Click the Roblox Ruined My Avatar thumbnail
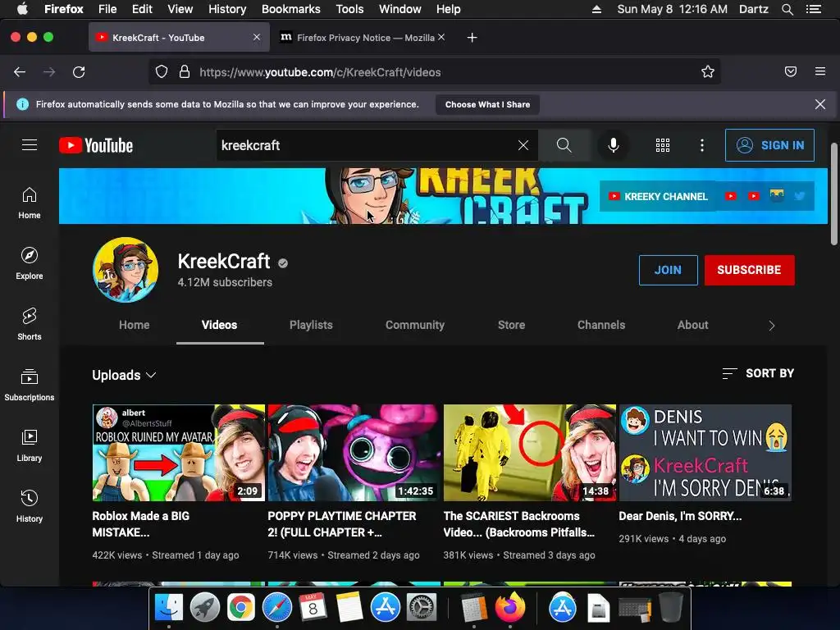840x630 pixels. (178, 453)
